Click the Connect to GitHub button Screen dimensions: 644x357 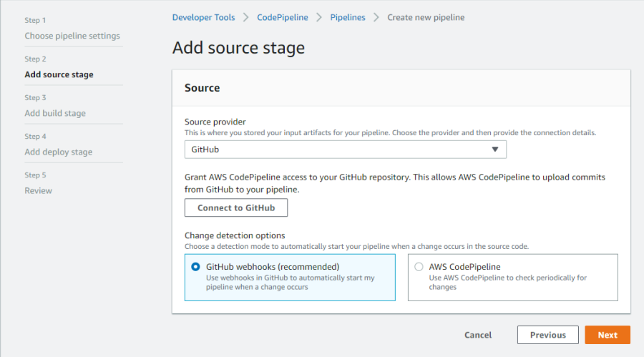pyautogui.click(x=236, y=208)
